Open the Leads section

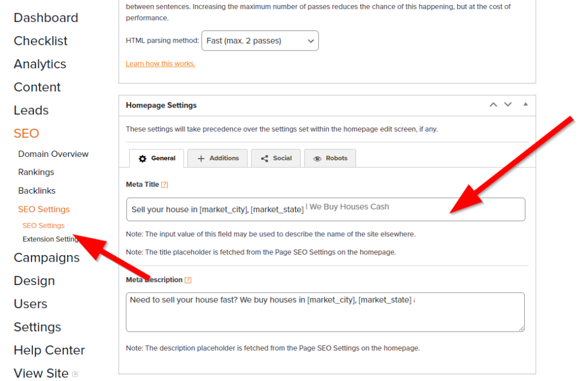click(31, 110)
